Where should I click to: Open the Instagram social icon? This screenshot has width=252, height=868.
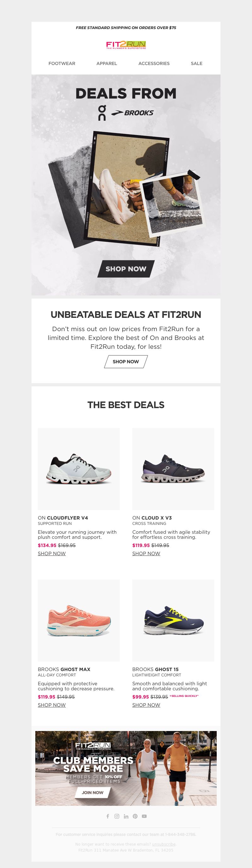tap(117, 816)
